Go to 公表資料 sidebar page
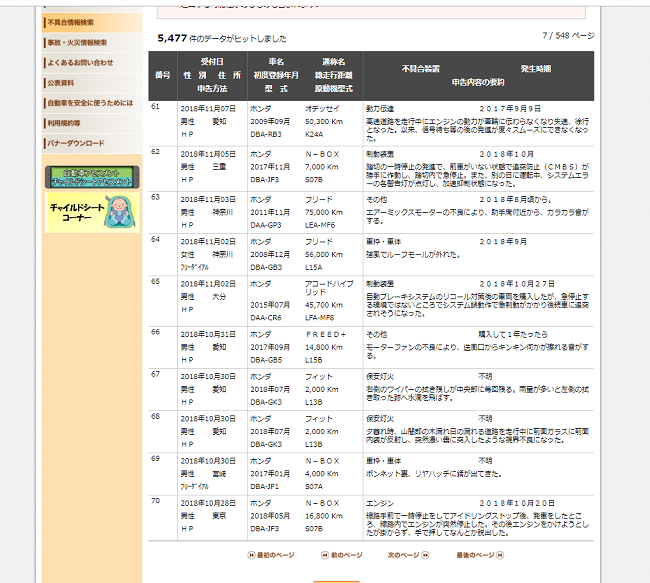Viewport: 650px width, 583px height. coord(92,83)
